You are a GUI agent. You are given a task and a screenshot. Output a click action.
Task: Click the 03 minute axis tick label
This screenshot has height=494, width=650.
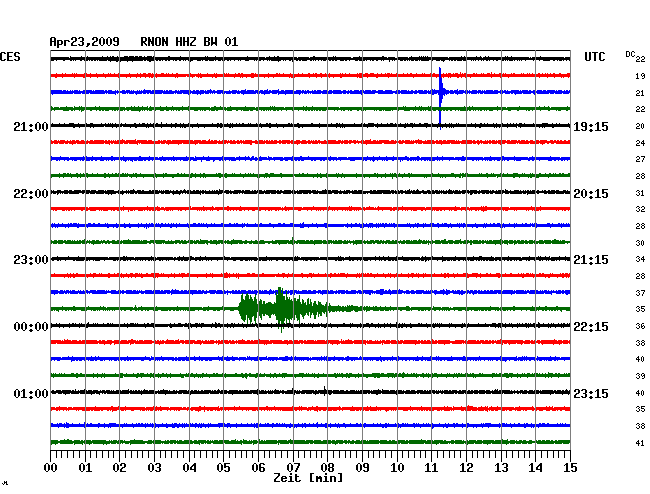click(154, 467)
